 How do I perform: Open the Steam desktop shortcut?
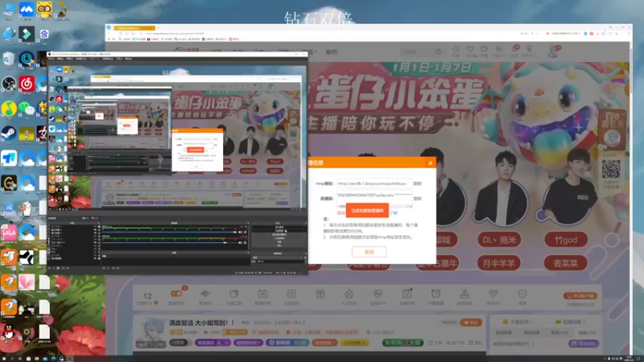coord(9,134)
